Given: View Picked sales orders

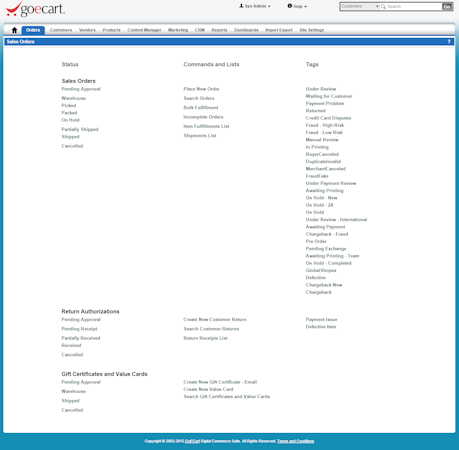Looking at the screenshot, I should 69,106.
